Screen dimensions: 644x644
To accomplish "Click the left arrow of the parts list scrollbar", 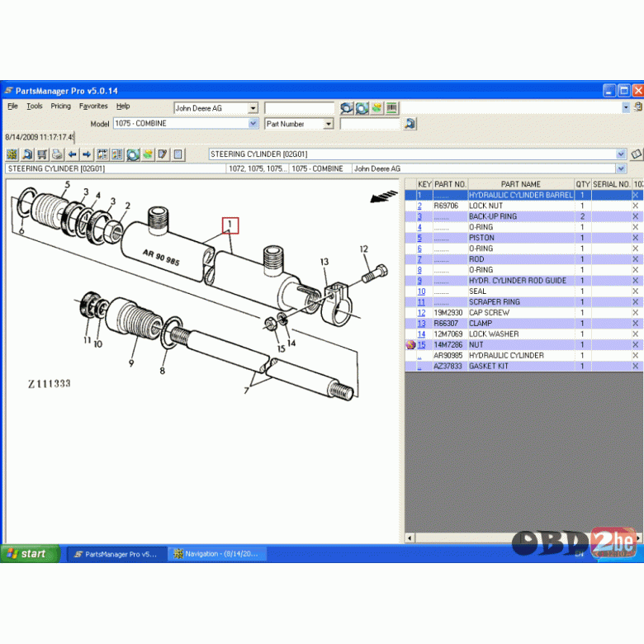I will click(410, 537).
